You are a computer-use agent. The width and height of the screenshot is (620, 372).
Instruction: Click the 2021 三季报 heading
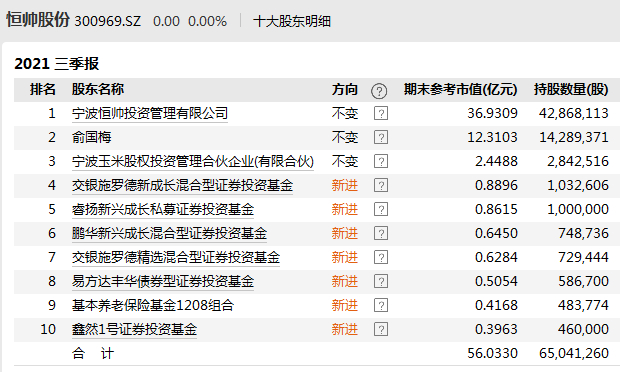pos(57,64)
